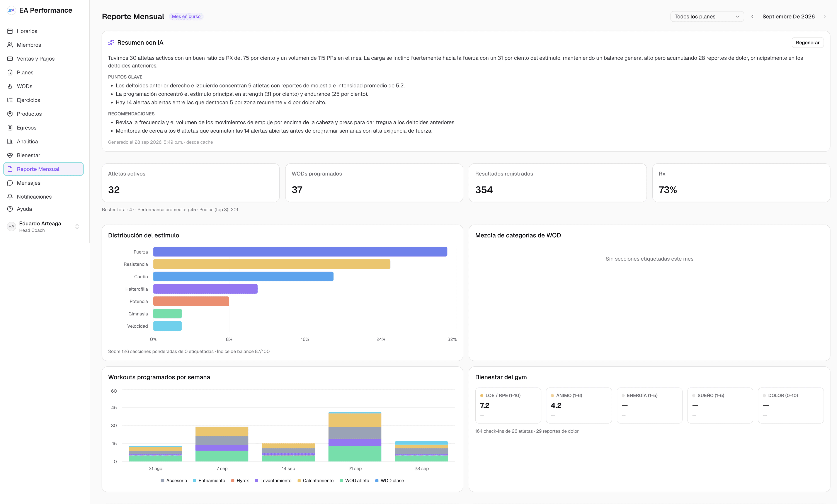Open the Miembros menu label
Screen dimensions: 837x504
pos(29,45)
